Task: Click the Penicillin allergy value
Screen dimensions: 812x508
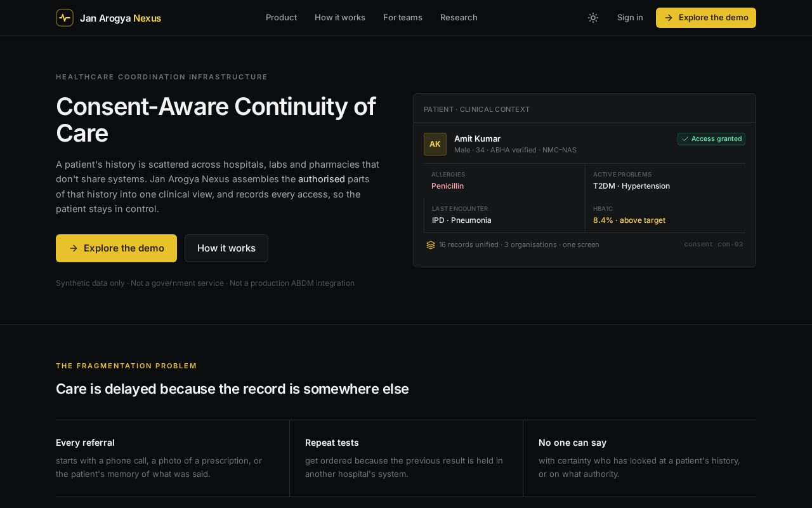Action: pos(447,186)
